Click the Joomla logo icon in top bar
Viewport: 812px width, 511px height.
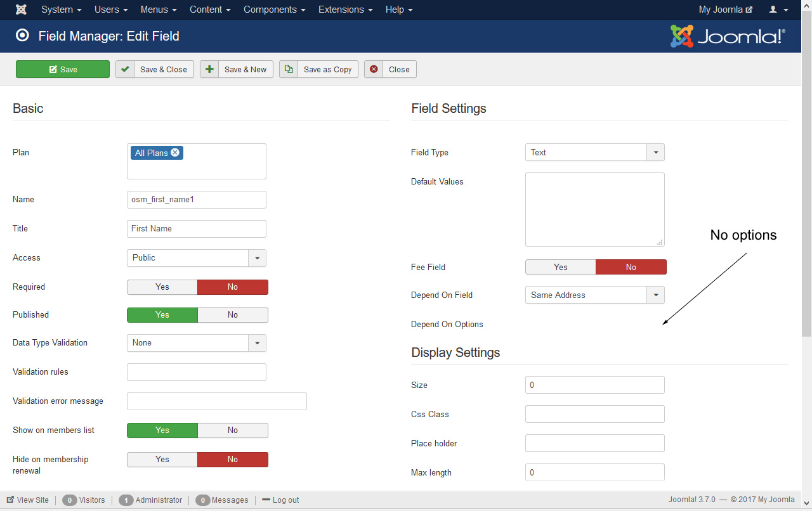tap(21, 10)
